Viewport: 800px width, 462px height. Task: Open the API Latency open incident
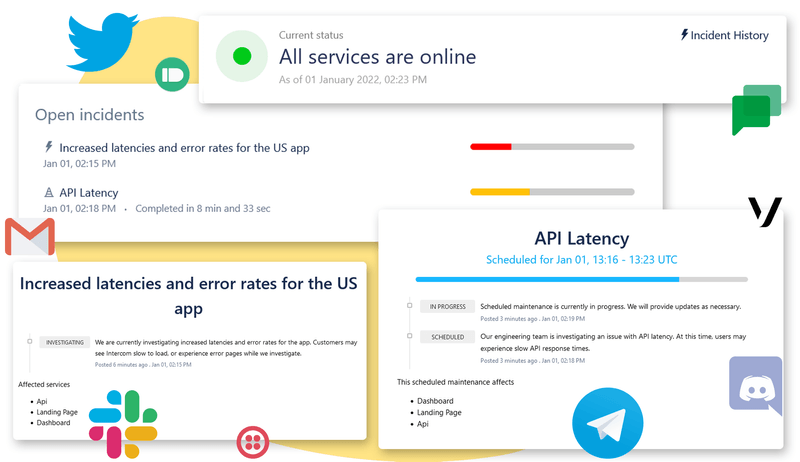89,193
